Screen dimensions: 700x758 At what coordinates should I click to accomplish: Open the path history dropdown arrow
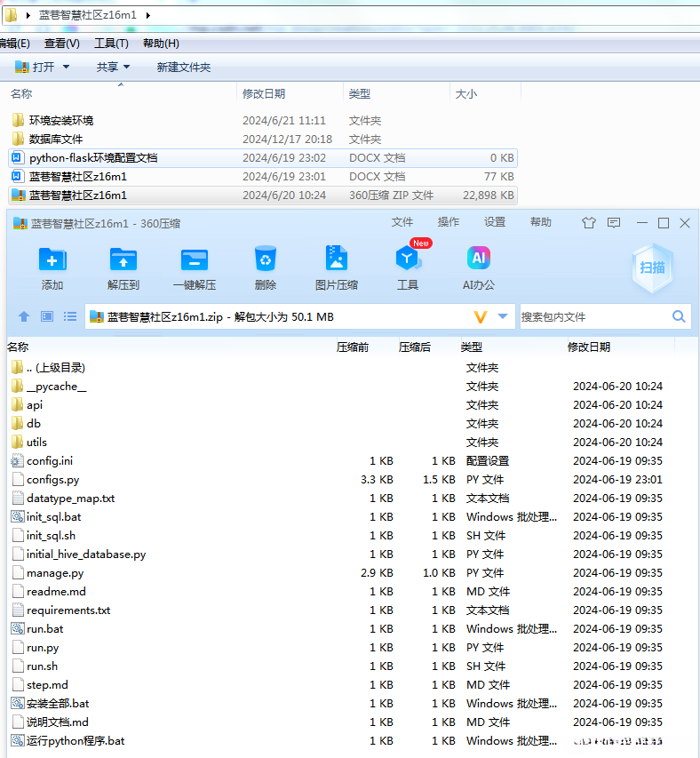pyautogui.click(x=503, y=316)
